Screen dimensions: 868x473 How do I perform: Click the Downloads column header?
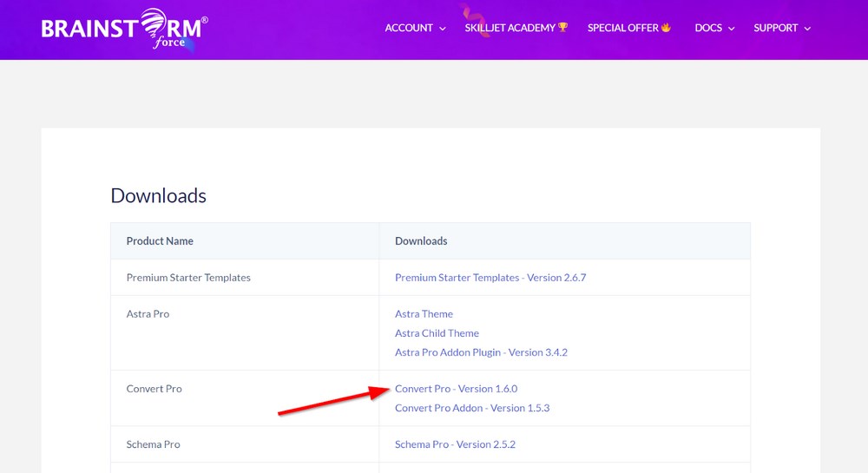pyautogui.click(x=421, y=241)
